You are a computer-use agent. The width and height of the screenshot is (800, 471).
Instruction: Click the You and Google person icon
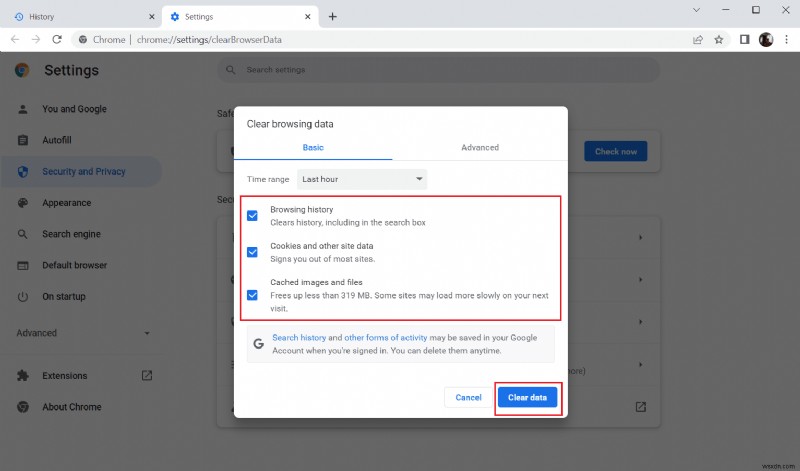point(22,109)
